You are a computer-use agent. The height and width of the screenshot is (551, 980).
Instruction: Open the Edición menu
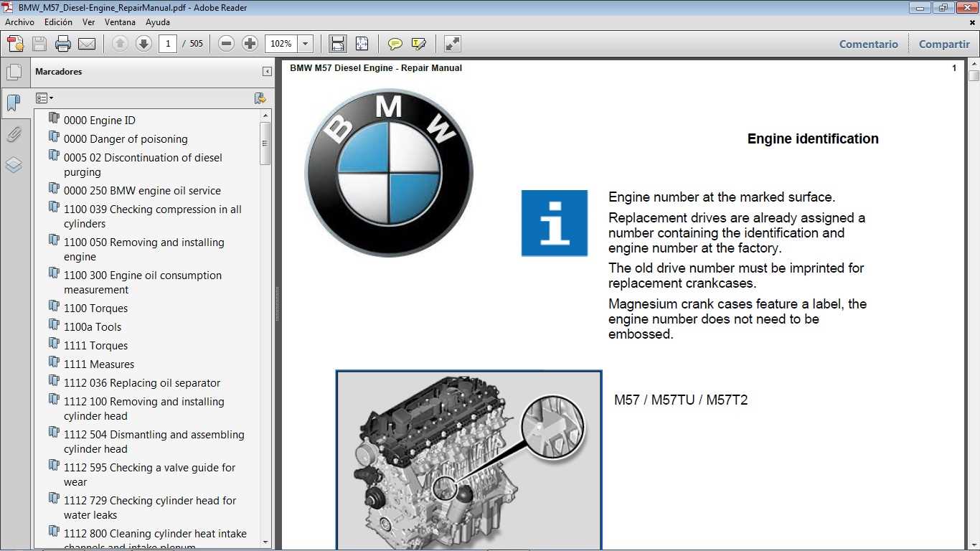(58, 22)
